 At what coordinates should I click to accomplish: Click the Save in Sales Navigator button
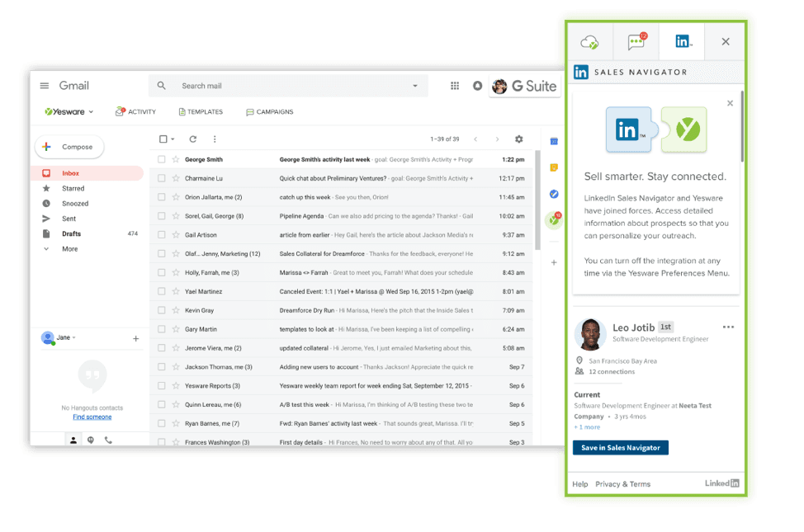[620, 447]
